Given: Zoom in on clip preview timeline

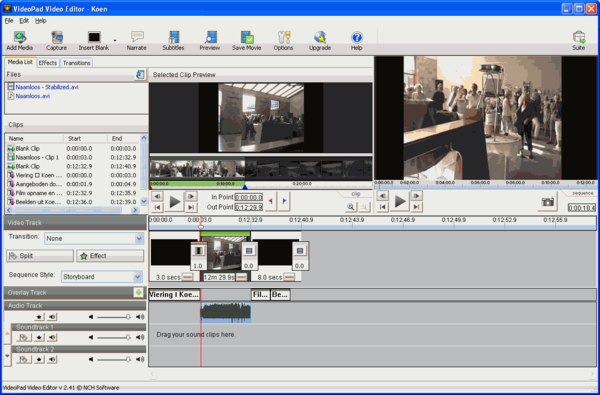Looking at the screenshot, I should [350, 207].
